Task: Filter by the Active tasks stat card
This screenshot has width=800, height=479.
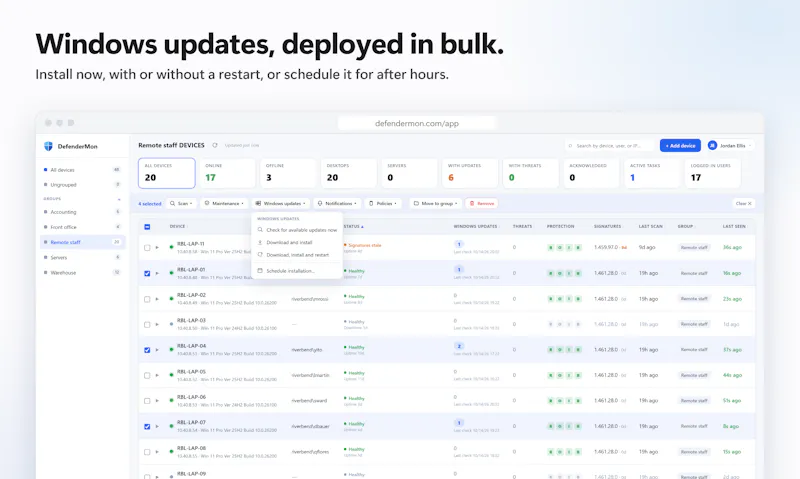Action: pos(652,173)
